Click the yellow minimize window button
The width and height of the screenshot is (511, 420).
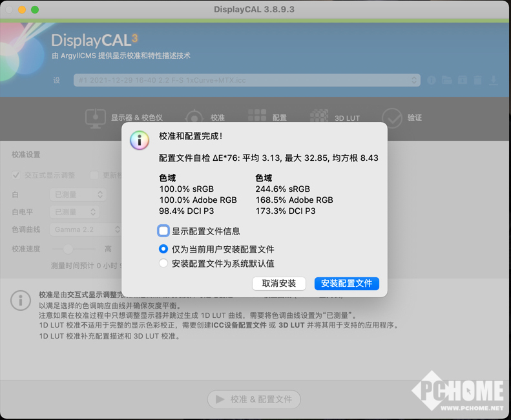click(22, 10)
